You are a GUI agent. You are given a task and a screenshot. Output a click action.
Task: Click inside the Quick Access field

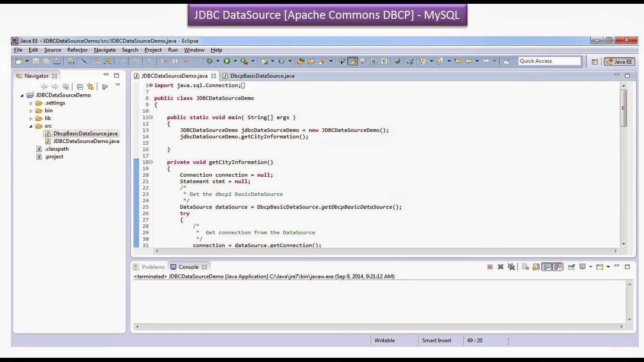pos(549,60)
